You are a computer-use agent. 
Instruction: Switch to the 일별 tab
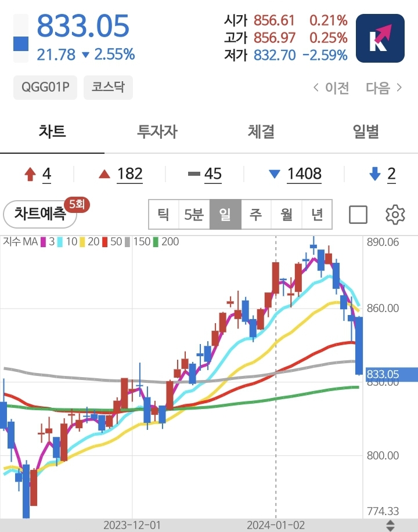pyautogui.click(x=366, y=131)
